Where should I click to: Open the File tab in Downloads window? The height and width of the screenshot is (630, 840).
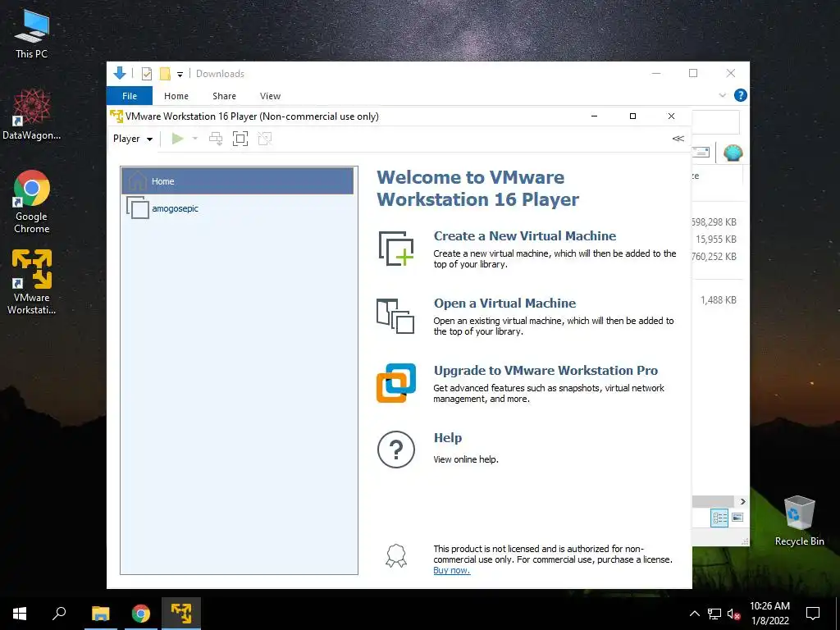[x=130, y=96]
